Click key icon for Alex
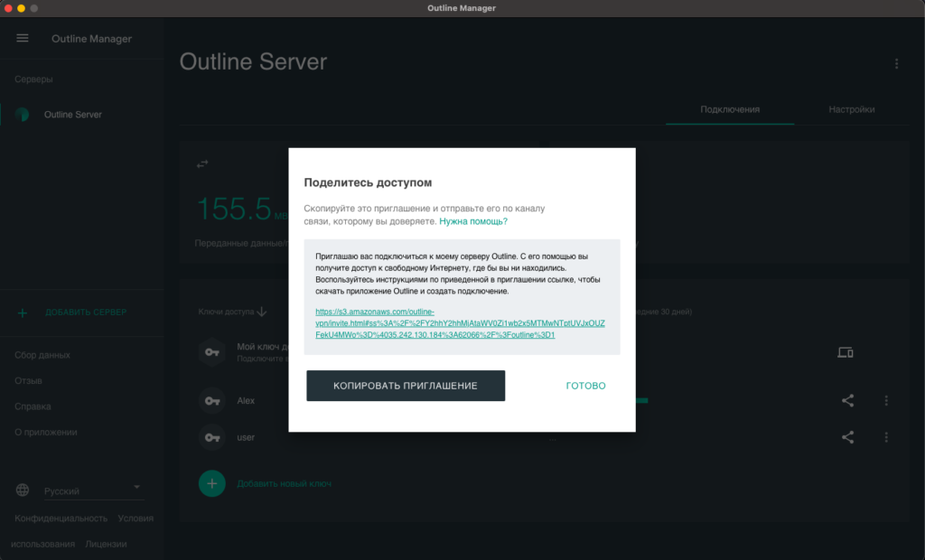Image resolution: width=925 pixels, height=560 pixels. click(x=212, y=401)
